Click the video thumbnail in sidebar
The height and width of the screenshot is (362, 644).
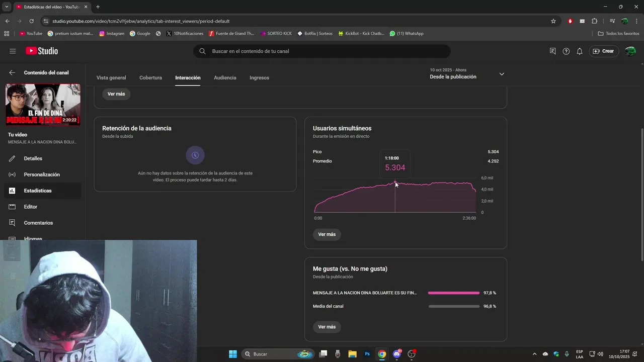pyautogui.click(x=43, y=104)
